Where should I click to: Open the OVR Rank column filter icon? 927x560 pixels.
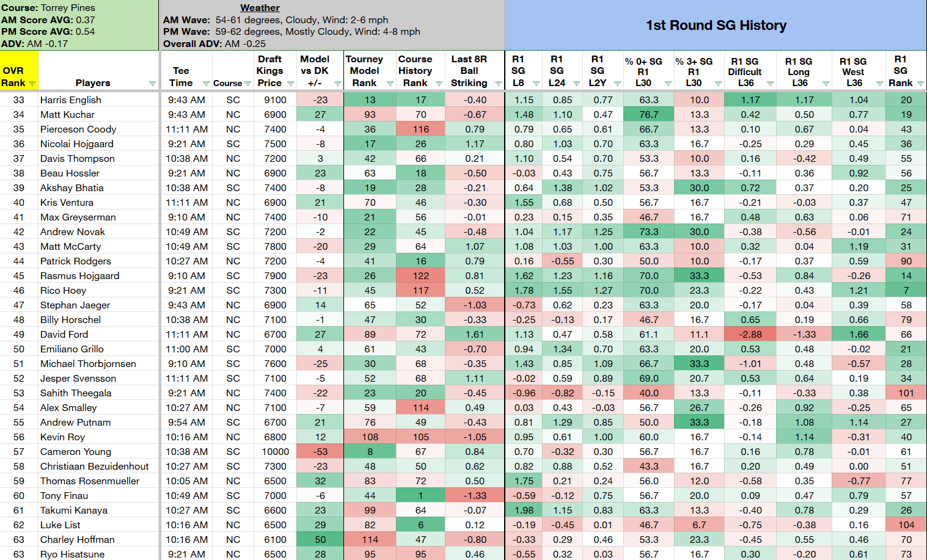pos(32,84)
